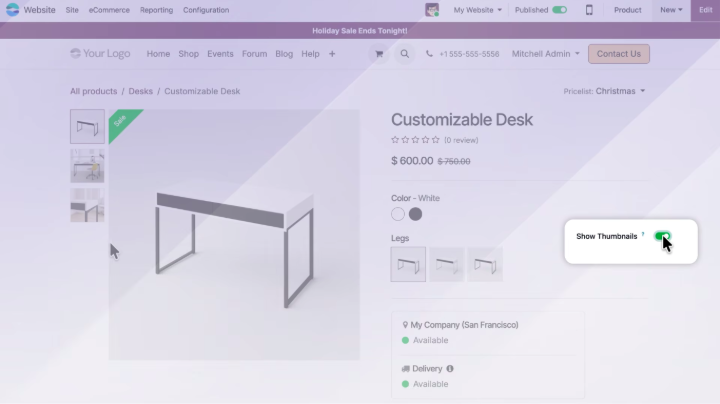This screenshot has height=404, width=720.
Task: Open the Events page
Action: click(220, 54)
